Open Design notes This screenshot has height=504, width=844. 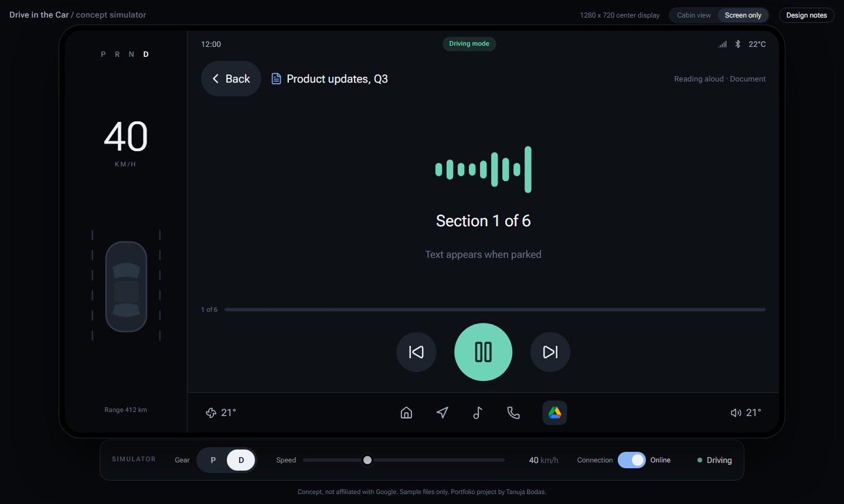pos(806,15)
